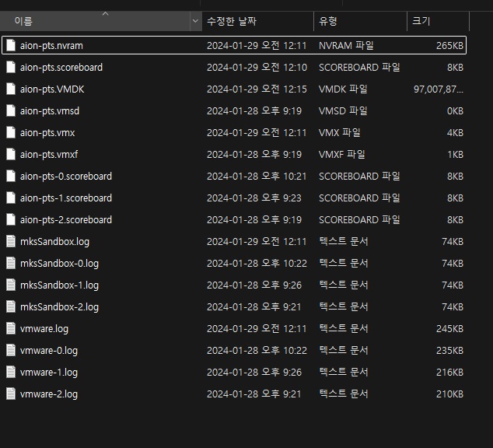Select the vmware.log text document icon
The width and height of the screenshot is (493, 448).
[11, 328]
